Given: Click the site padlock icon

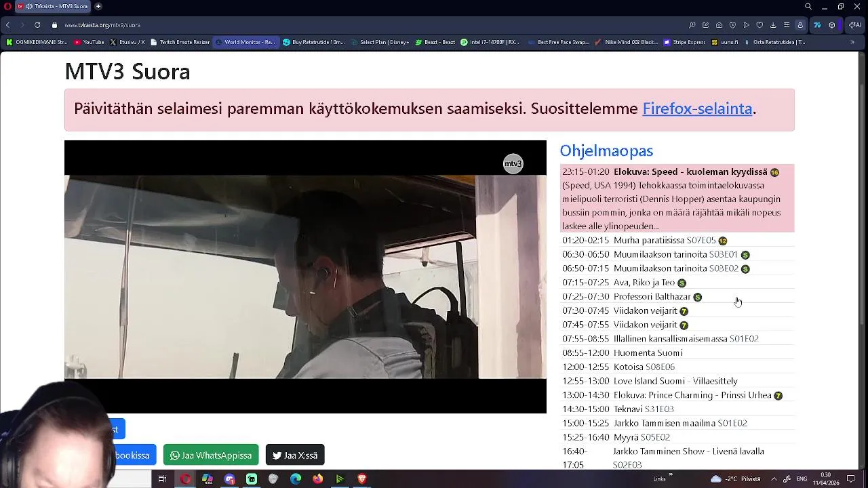Looking at the screenshot, I should tap(55, 25).
